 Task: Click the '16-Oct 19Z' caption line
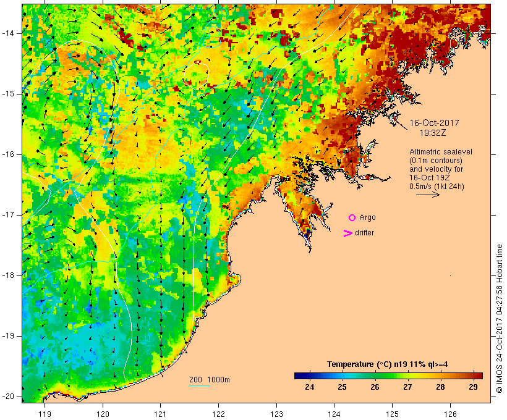(x=429, y=178)
